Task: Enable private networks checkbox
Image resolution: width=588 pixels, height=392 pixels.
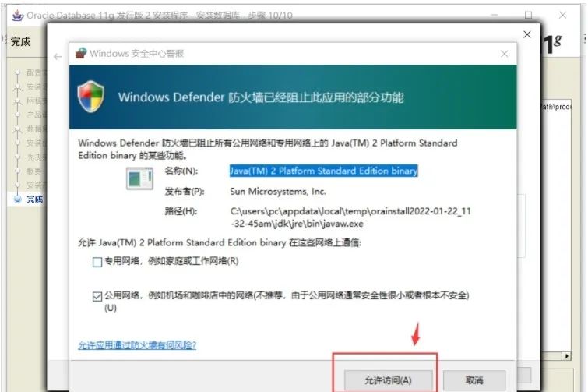Action: point(97,262)
